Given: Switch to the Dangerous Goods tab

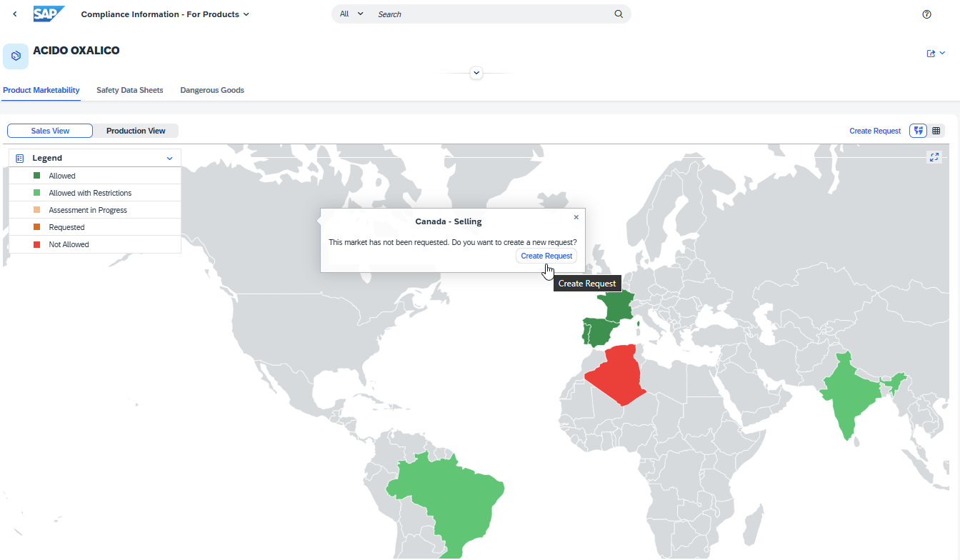Looking at the screenshot, I should click(212, 90).
